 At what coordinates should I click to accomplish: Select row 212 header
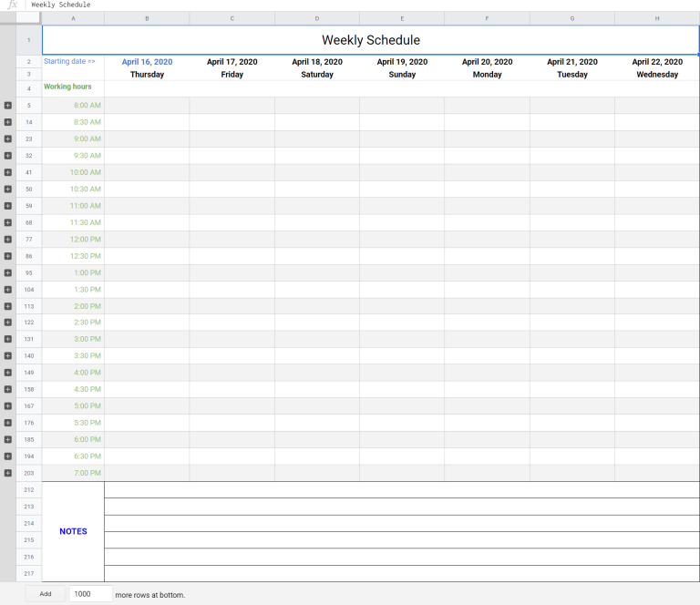click(29, 490)
